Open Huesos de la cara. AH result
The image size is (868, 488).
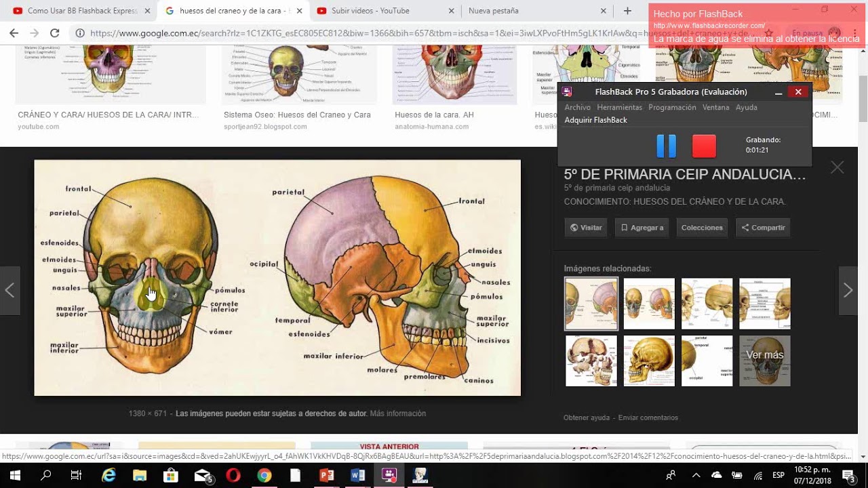pyautogui.click(x=434, y=115)
